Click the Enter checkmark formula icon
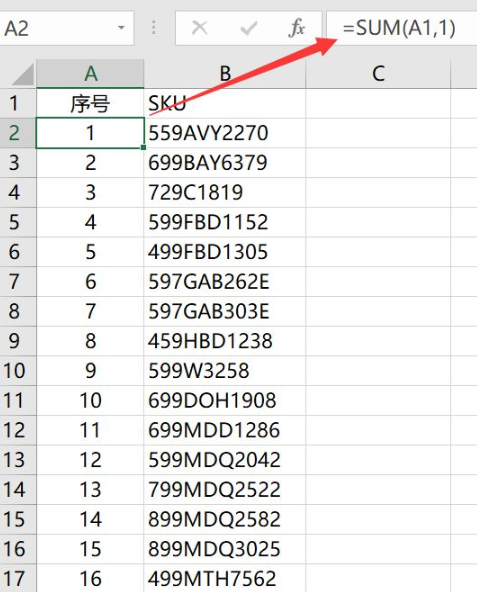 click(x=249, y=28)
